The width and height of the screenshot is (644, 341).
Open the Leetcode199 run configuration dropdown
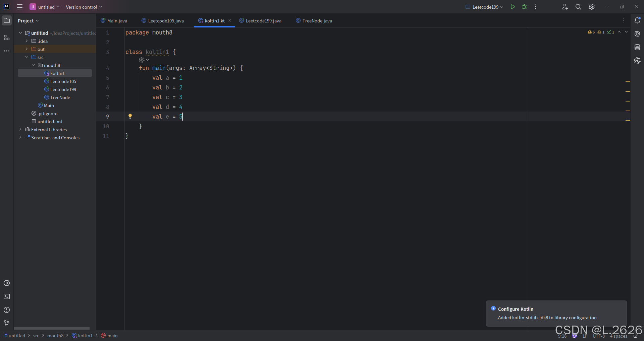(x=484, y=7)
